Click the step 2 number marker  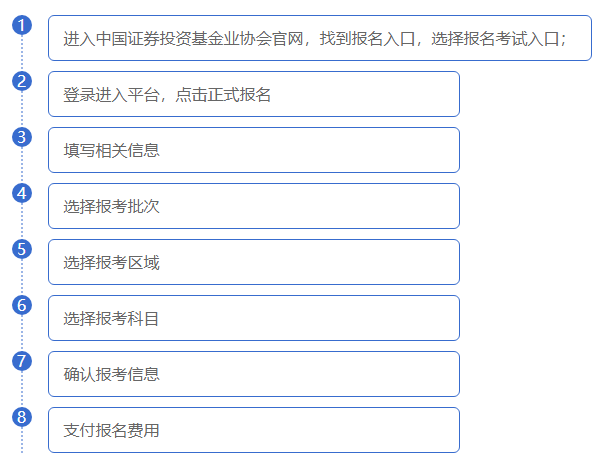pyautogui.click(x=22, y=82)
